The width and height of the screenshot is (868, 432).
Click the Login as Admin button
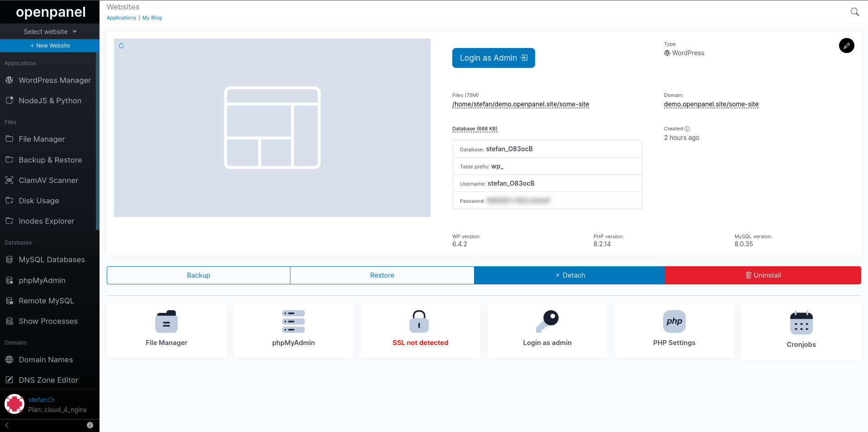(493, 58)
